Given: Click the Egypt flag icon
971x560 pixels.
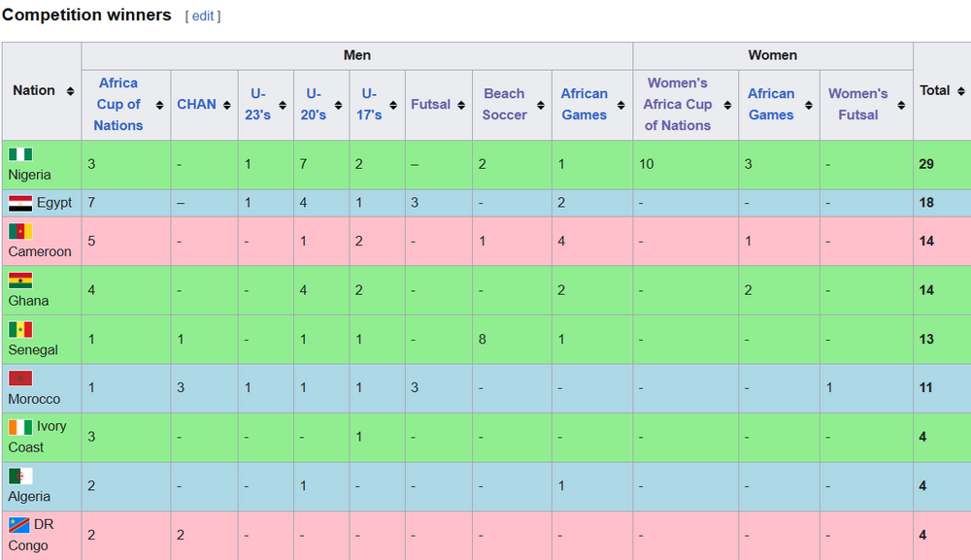Looking at the screenshot, I should (20, 203).
